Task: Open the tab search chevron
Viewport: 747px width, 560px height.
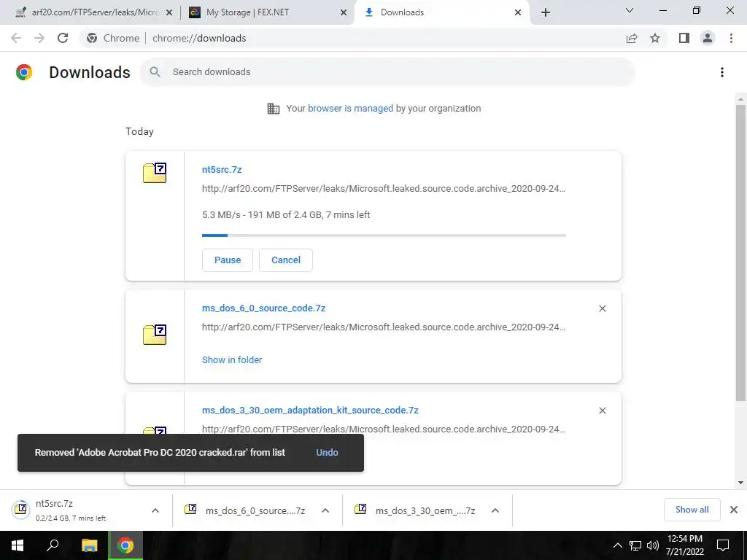Action: (630, 10)
